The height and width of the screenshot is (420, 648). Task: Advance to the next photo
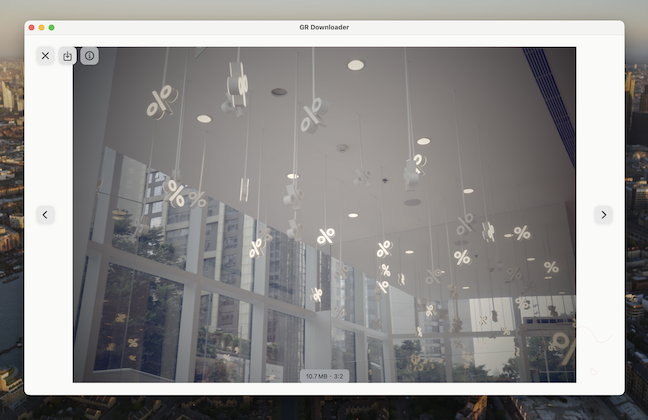coord(603,215)
